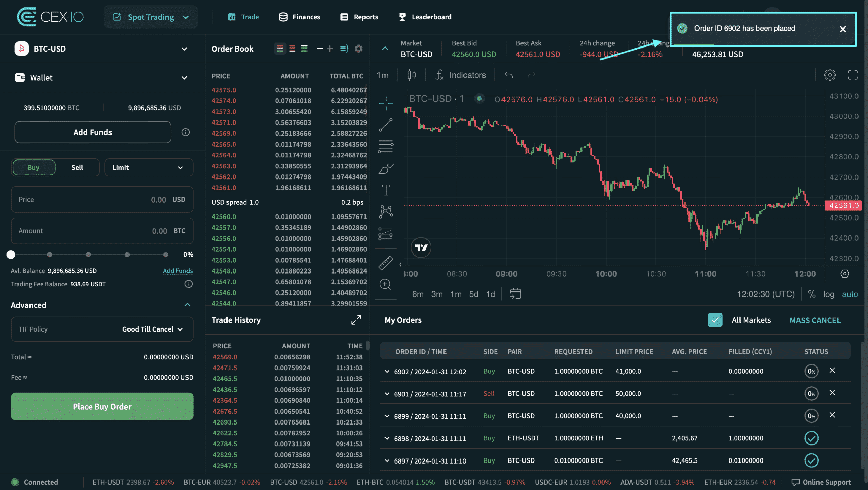This screenshot has width=868, height=490.
Task: Click the 100% point on the amount slider
Action: [x=165, y=255]
